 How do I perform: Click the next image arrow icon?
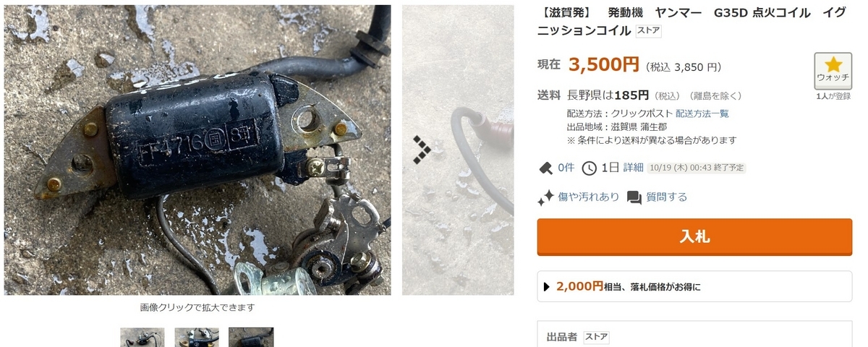tap(422, 150)
